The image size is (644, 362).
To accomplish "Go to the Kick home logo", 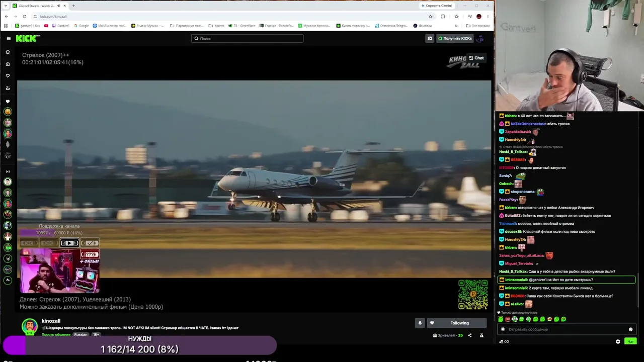I will pos(28,38).
